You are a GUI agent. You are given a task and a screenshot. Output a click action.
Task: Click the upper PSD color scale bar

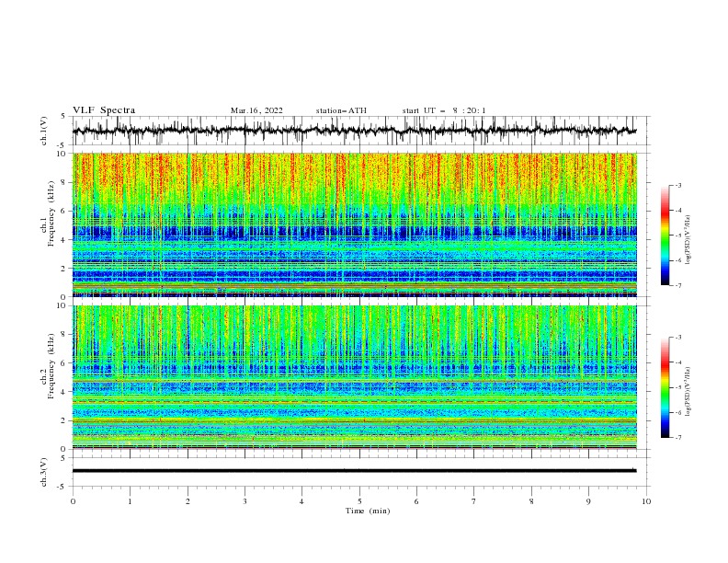tap(665, 236)
